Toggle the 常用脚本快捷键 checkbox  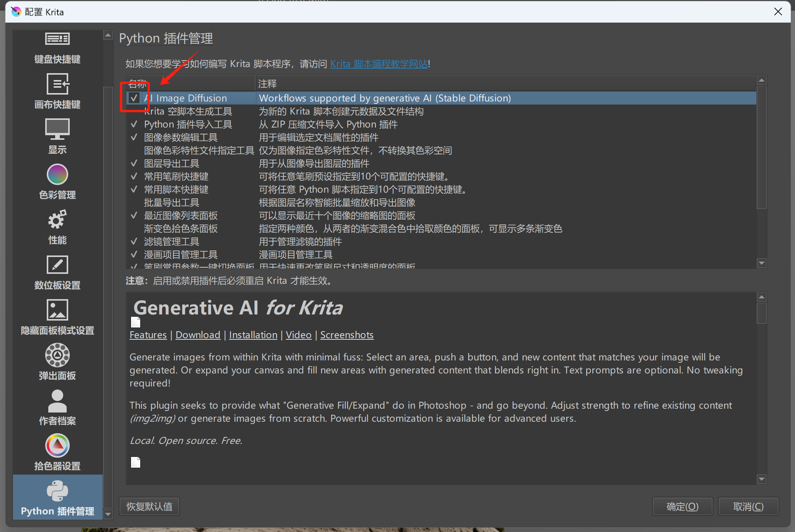click(134, 189)
